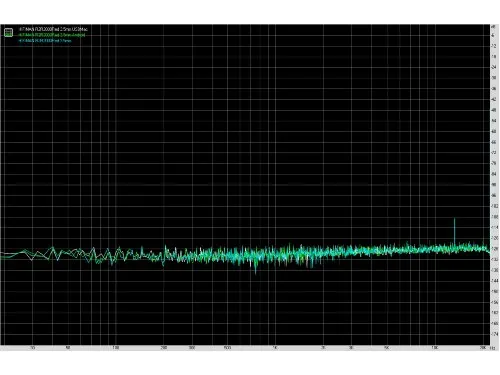Click the 3K label on frequency axis
Screen dimensions: 500x375
coord(351,348)
